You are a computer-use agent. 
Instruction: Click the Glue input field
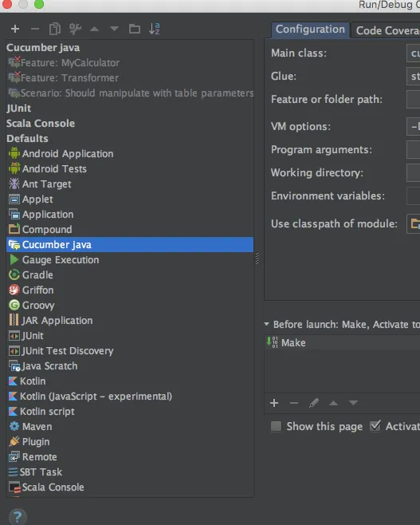coord(414,77)
